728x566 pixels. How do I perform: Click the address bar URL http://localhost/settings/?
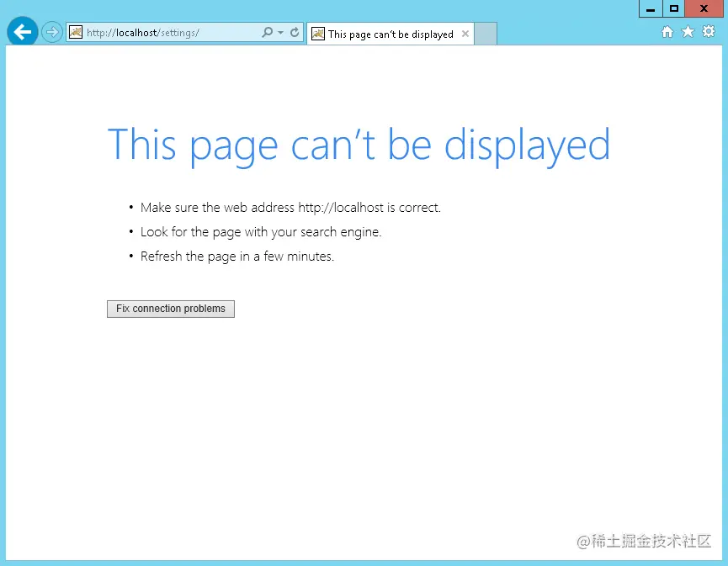click(143, 33)
